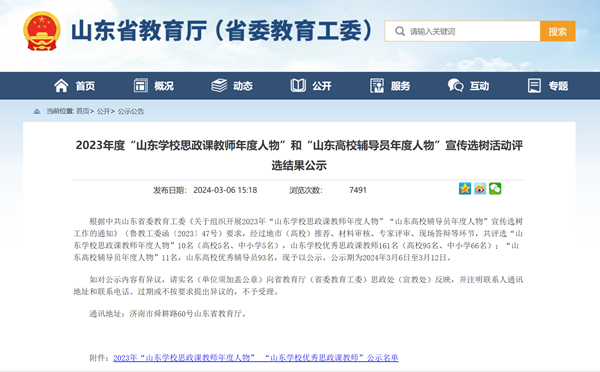Share to Weibo using the red icon

tap(480, 188)
